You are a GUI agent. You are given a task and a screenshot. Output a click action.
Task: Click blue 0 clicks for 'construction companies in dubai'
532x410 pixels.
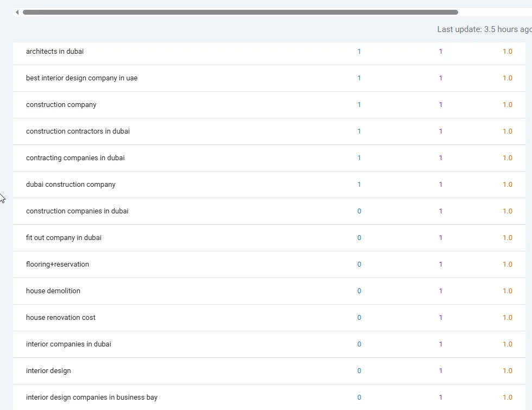click(x=359, y=211)
